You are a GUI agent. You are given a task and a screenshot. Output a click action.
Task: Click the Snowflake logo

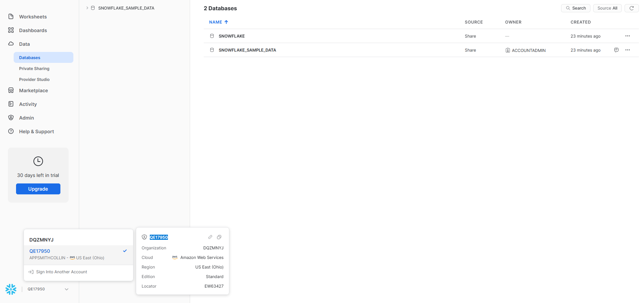click(11, 289)
